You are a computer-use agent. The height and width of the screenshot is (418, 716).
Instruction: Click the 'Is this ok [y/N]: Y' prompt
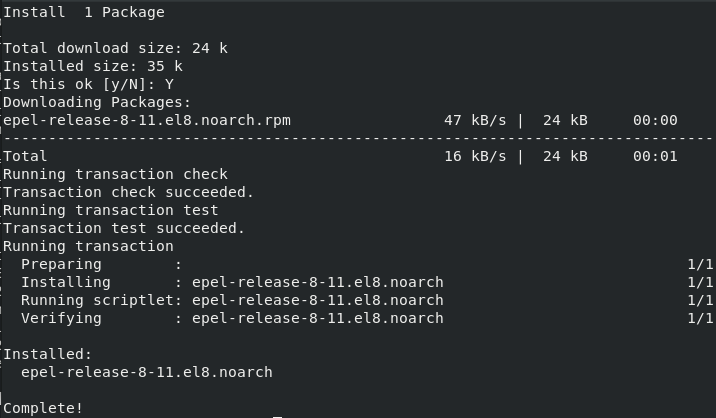(89, 85)
